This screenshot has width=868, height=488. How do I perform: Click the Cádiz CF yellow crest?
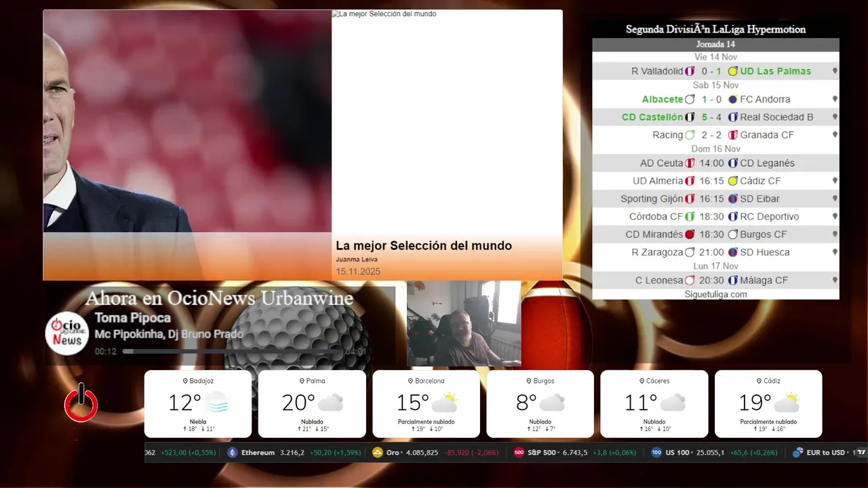pyautogui.click(x=732, y=181)
